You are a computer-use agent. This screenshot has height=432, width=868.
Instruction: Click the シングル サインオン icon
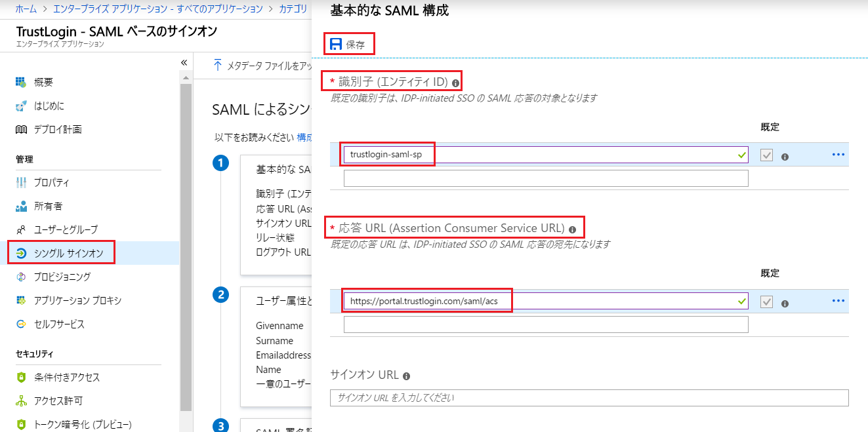[21, 253]
